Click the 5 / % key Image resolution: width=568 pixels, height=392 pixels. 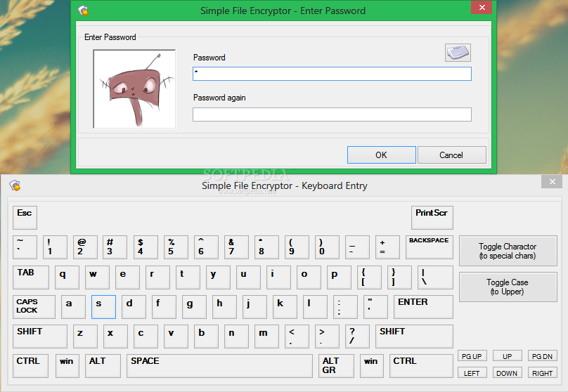click(x=176, y=247)
